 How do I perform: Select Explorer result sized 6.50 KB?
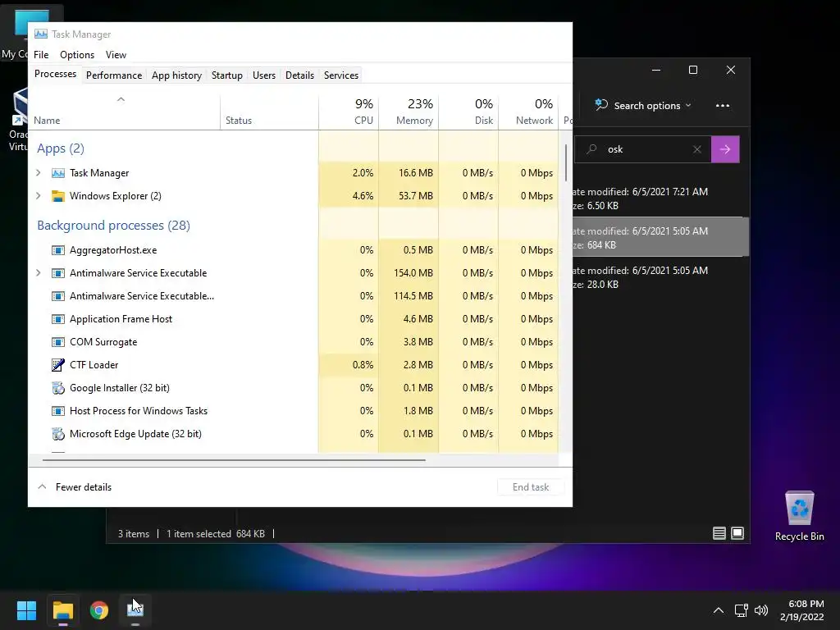click(x=660, y=199)
